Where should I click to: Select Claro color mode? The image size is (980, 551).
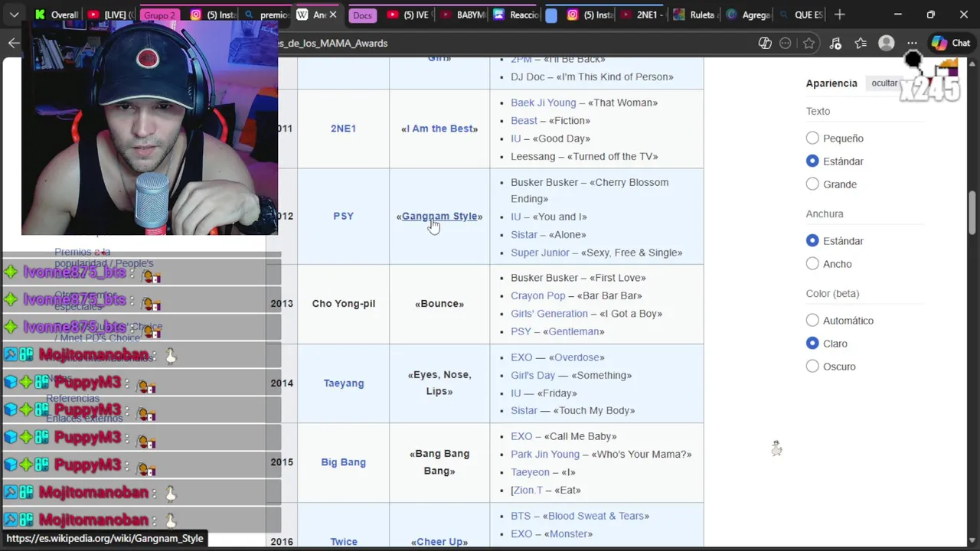coord(812,344)
